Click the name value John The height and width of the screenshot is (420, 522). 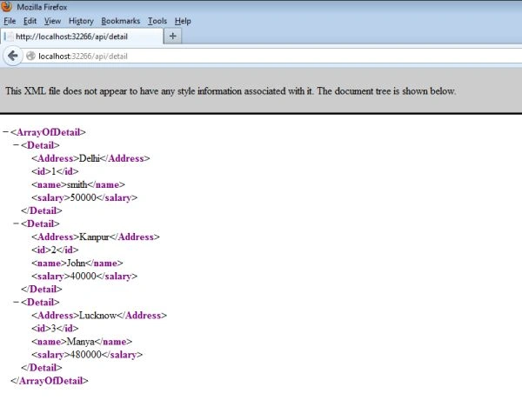(77, 263)
